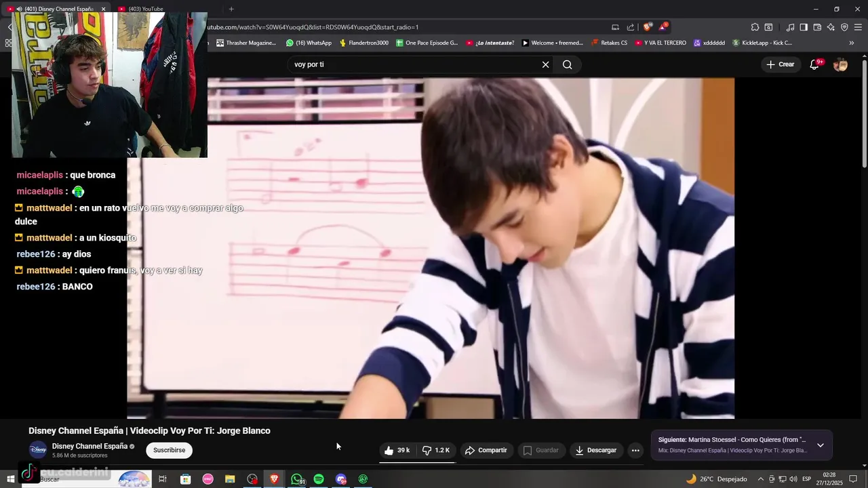The width and height of the screenshot is (868, 488).
Task: Toggle the browser sidebar panel
Action: [x=804, y=27]
